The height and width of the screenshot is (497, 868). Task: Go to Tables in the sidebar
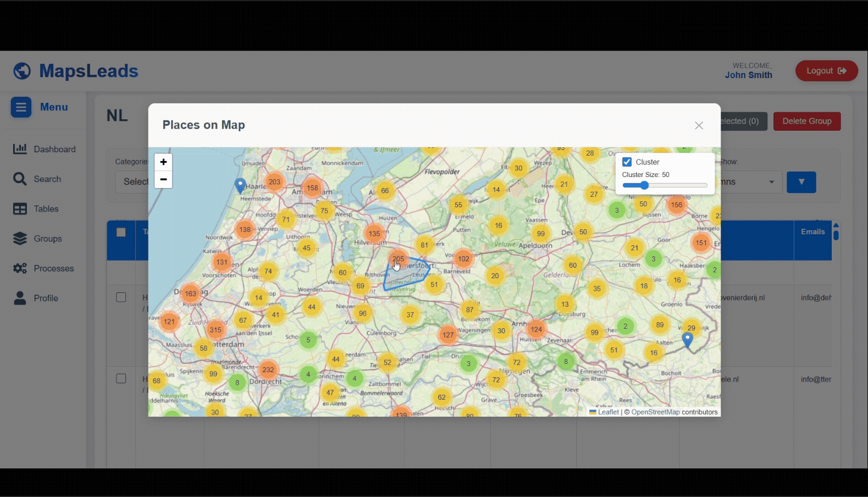[35, 208]
